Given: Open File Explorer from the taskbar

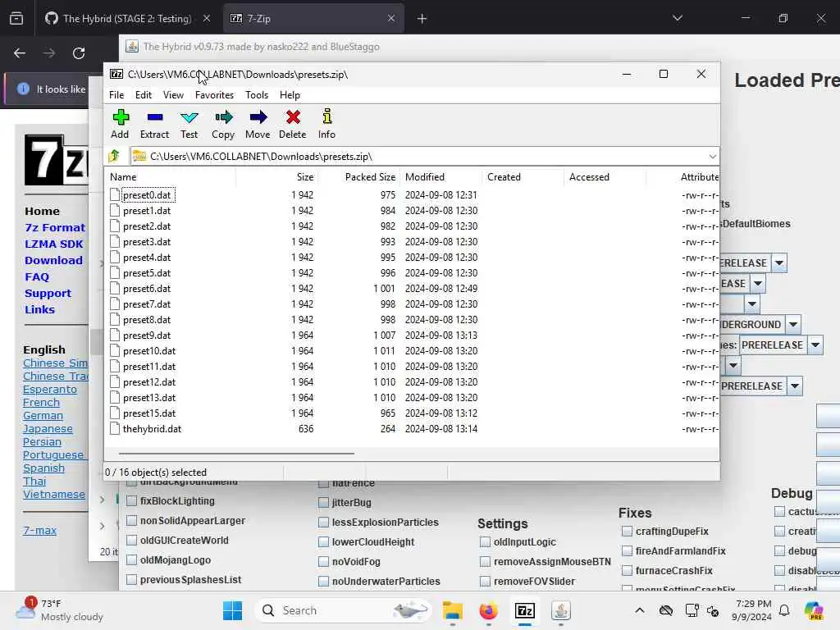Looking at the screenshot, I should [453, 610].
